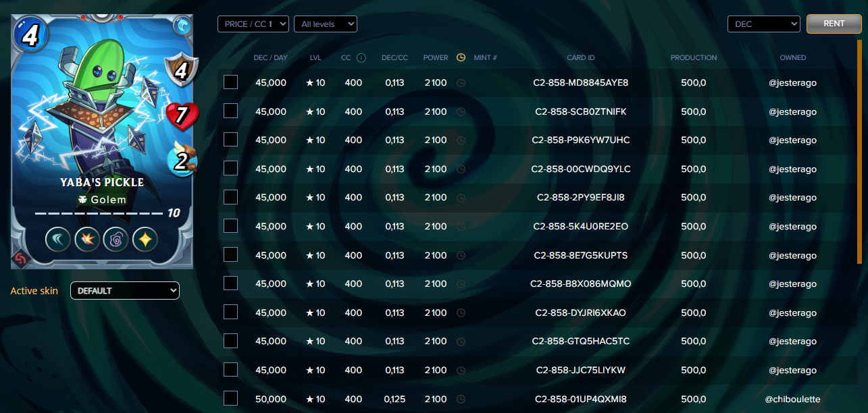Screen dimensions: 868x413
Task: Click the clock icon in the C2-858-GTQ5HAC5TC row
Action: [461, 341]
